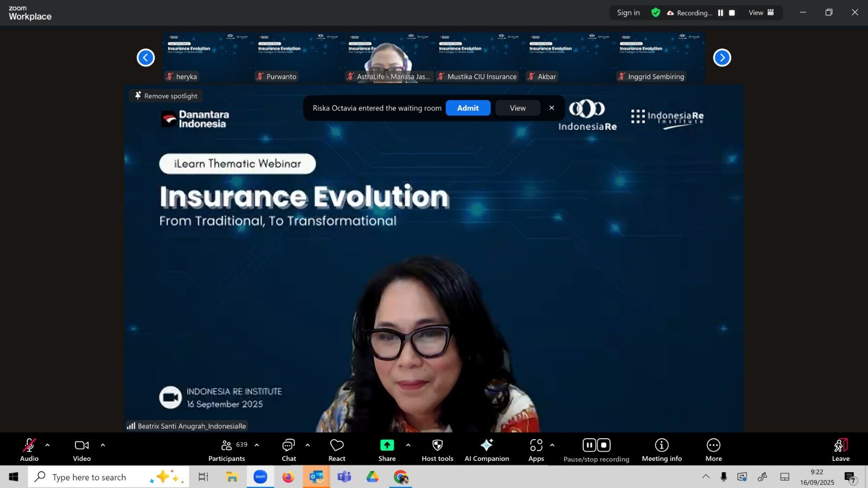Open the More options menu
Viewport: 868px width, 488px height.
[713, 450]
